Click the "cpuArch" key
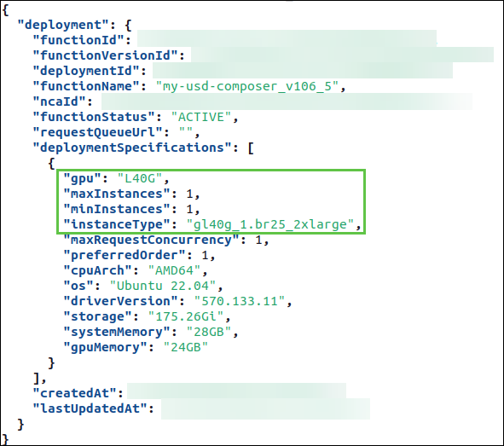Viewport: 504px width, 446px height. [97, 270]
